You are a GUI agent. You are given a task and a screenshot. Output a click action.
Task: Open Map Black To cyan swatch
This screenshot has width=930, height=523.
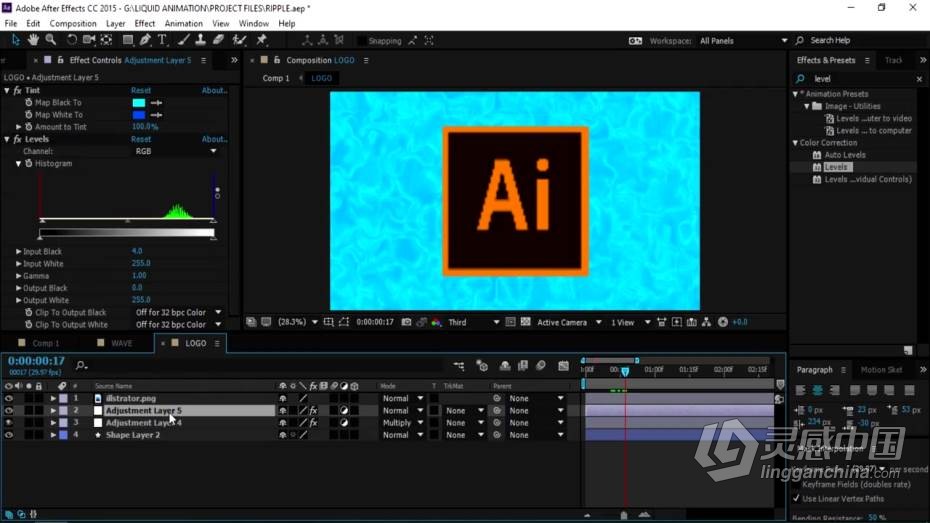[x=139, y=103]
